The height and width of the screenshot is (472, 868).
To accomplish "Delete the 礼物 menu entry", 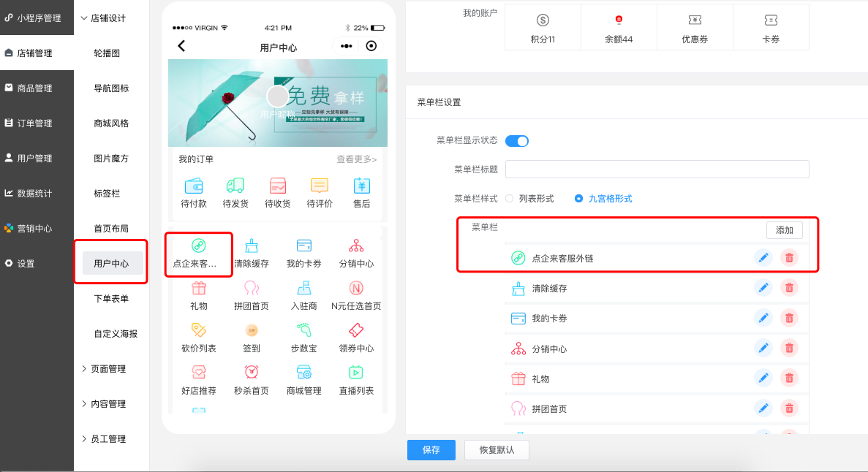I will pyautogui.click(x=789, y=378).
